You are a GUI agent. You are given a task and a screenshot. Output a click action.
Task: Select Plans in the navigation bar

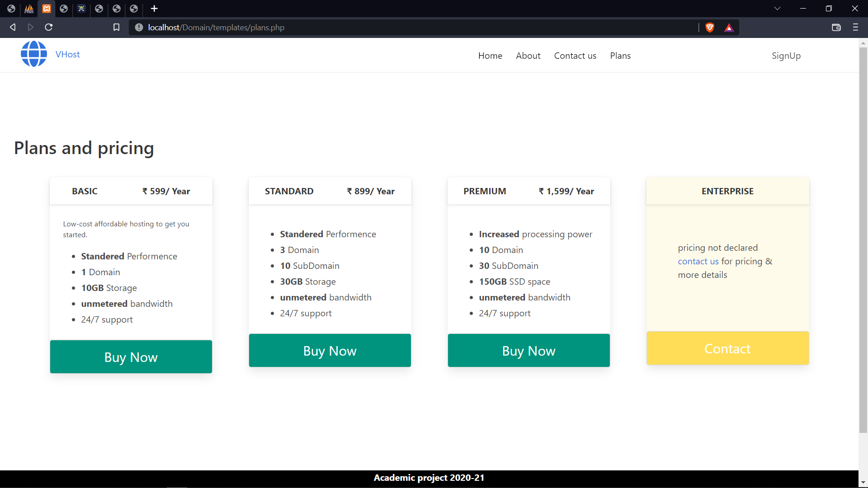click(x=620, y=56)
